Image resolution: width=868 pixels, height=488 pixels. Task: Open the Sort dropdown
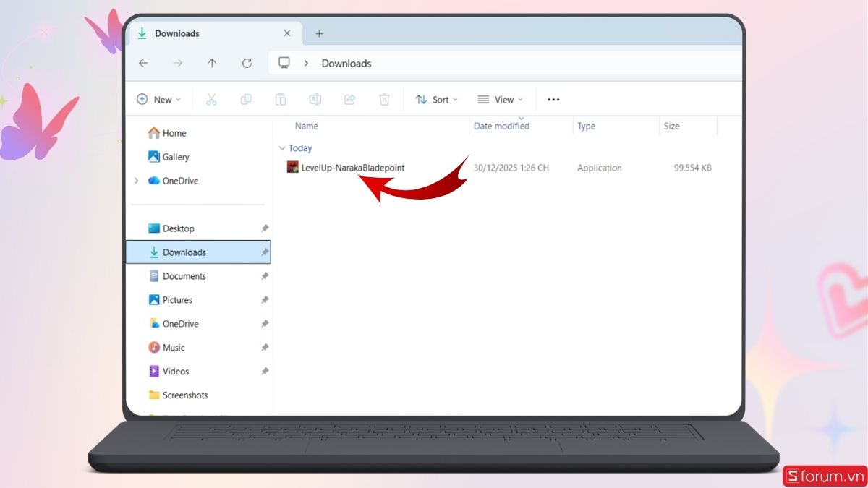tap(436, 100)
